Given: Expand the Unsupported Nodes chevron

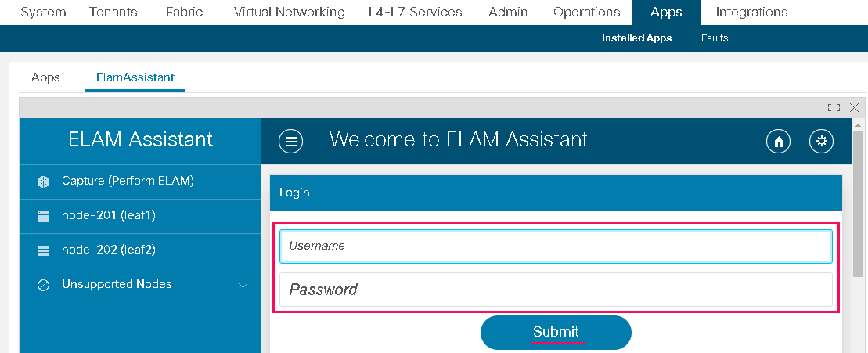Looking at the screenshot, I should 243,285.
